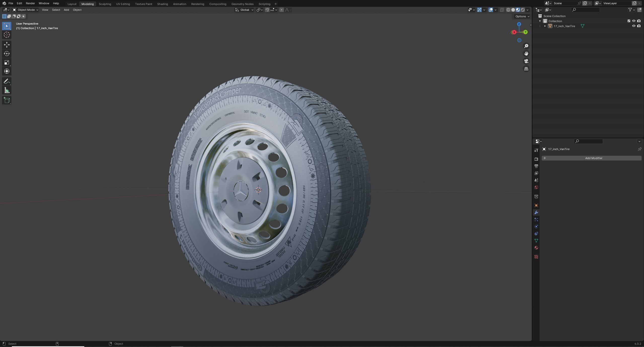Open the pivot point dropdown
The image size is (644, 347).
(x=259, y=10)
